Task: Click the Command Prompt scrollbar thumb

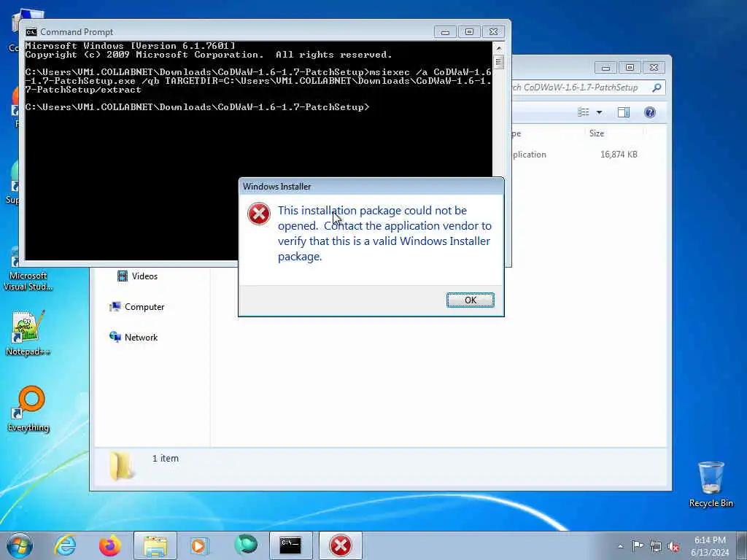Action: (498, 62)
